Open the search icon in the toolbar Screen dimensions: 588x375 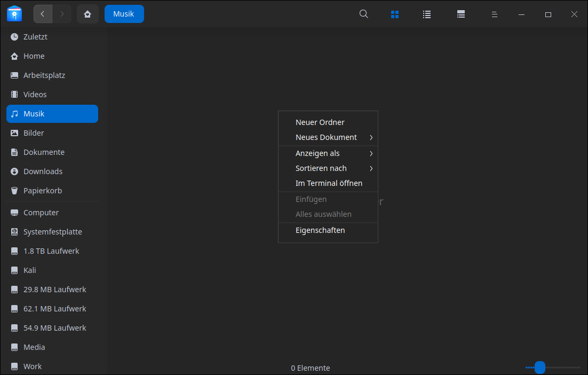tap(364, 14)
